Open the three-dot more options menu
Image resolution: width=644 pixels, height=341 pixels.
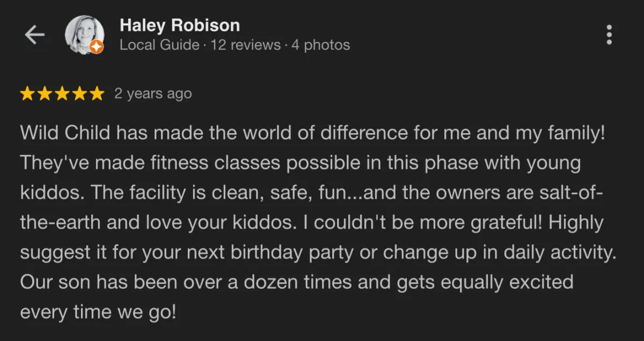tap(609, 35)
